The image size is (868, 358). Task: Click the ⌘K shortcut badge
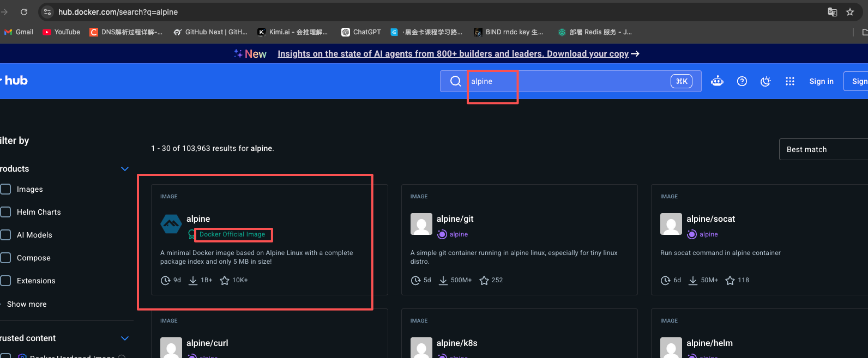click(x=682, y=81)
